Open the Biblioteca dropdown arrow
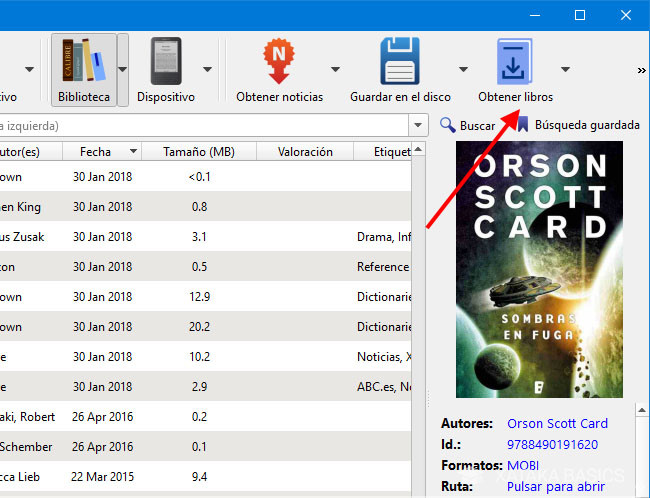This screenshot has height=498, width=650. 123,70
